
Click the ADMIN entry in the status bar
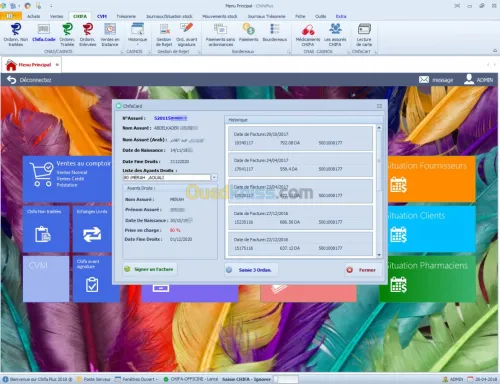point(453,379)
